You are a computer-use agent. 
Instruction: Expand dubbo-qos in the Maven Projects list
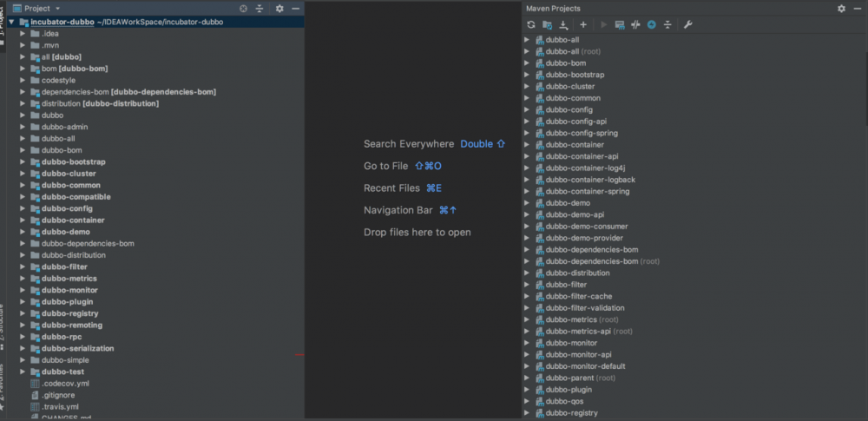tap(527, 401)
